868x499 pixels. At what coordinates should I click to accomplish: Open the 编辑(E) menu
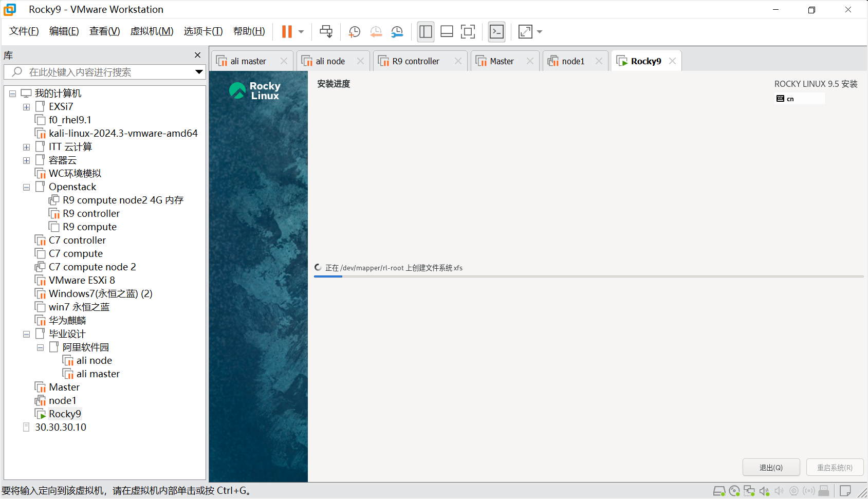pos(64,31)
